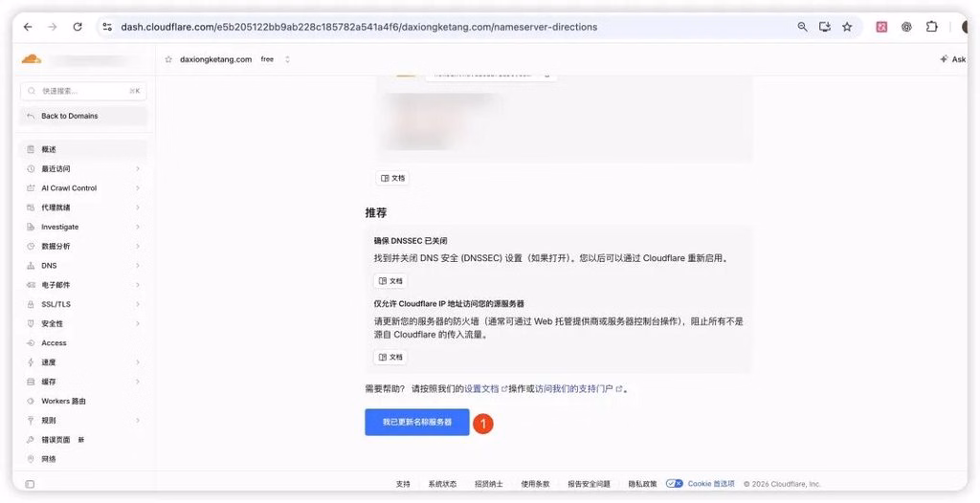Open Cookie 首选项 footer link

[711, 484]
